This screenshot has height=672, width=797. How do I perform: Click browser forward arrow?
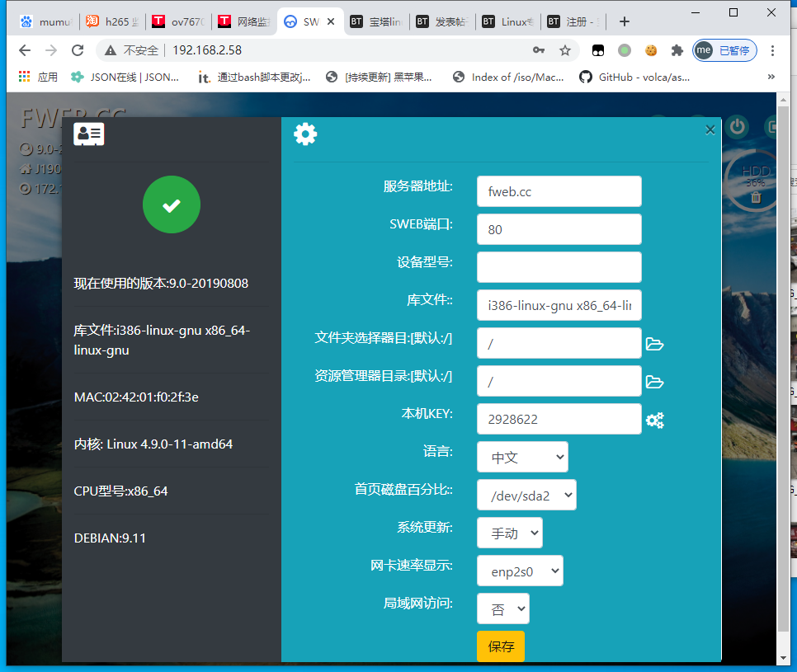click(51, 50)
